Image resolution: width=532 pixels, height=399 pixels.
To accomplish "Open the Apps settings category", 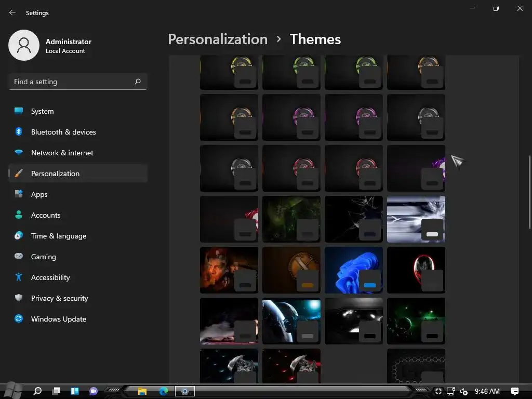I will (78, 194).
